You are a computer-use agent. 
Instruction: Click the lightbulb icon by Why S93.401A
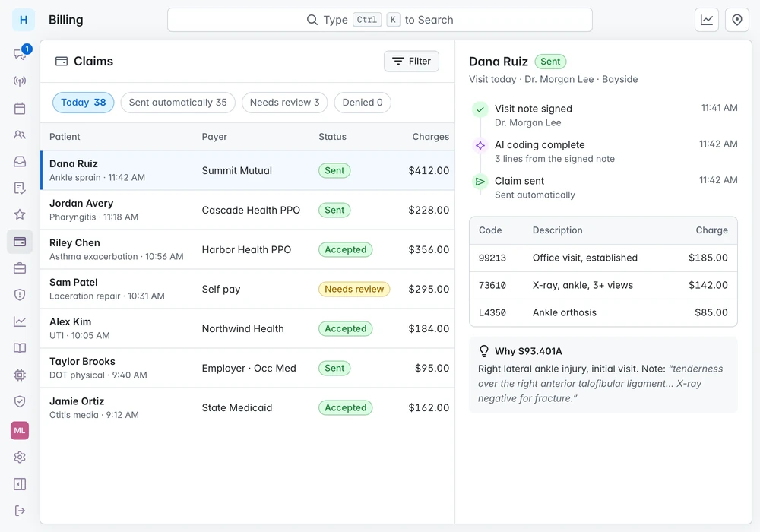pos(483,351)
